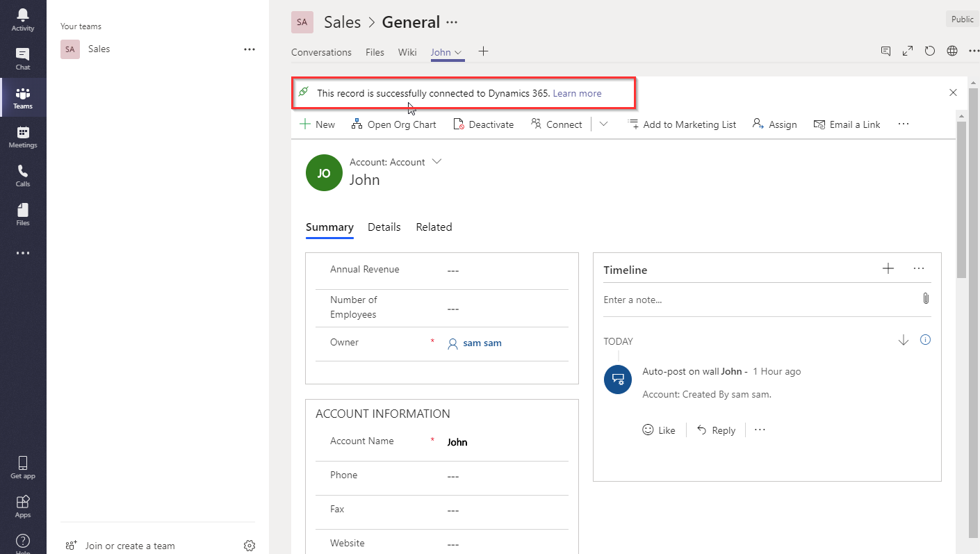Open Calls in the sidebar
This screenshot has height=554, width=980.
23,175
